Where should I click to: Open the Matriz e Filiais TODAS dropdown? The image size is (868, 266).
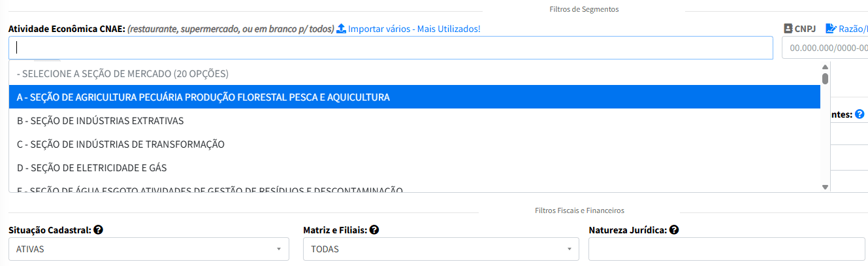pyautogui.click(x=441, y=249)
